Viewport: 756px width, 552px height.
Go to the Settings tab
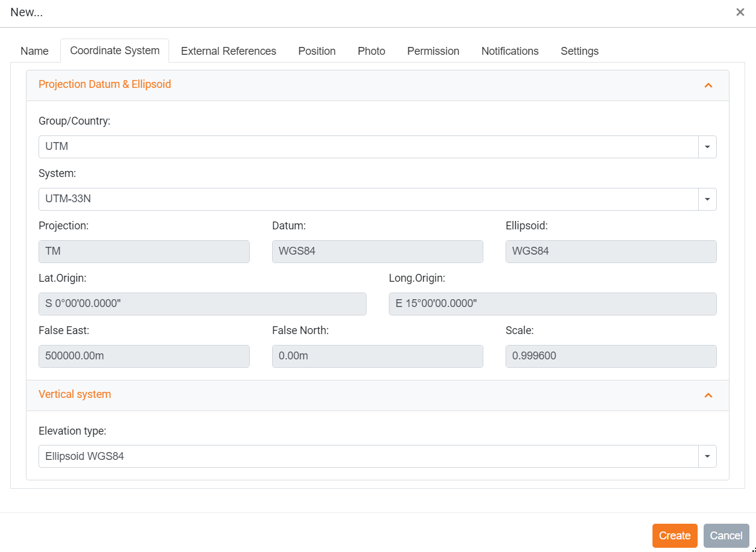[x=579, y=51]
